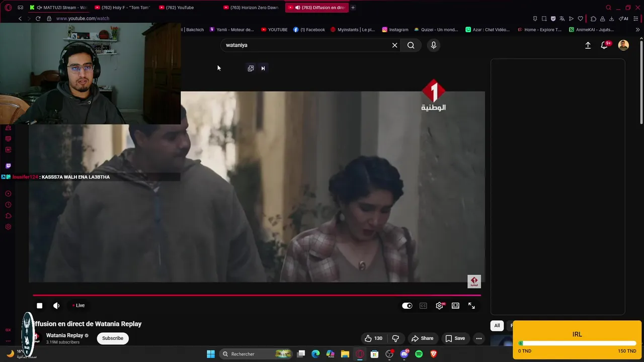The image size is (644, 362).
Task: Go back to previous page
Action: click(20, 19)
